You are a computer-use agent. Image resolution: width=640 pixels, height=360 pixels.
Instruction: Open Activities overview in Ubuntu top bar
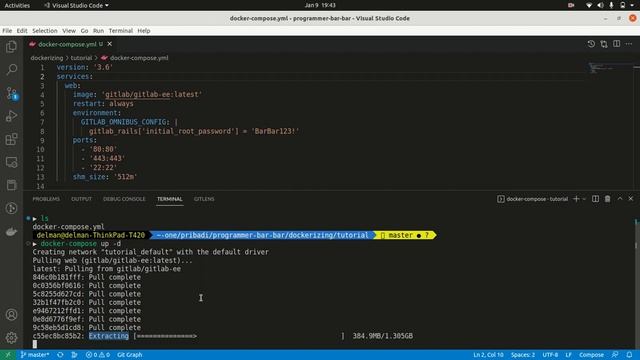click(x=17, y=5)
